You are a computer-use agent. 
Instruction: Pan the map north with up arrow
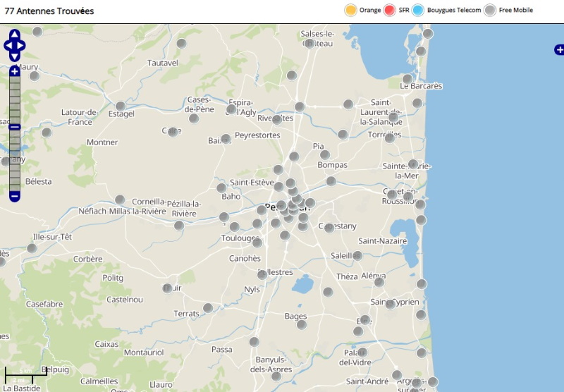(15, 34)
